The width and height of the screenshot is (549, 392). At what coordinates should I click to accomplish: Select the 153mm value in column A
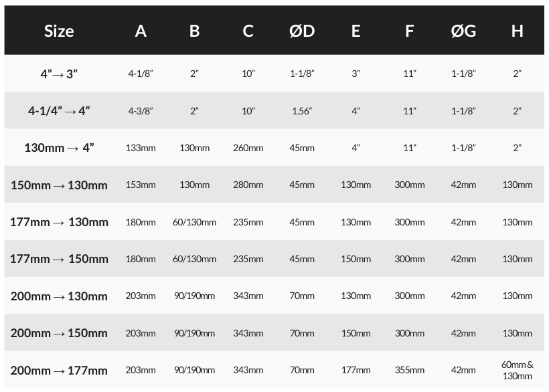pyautogui.click(x=141, y=185)
